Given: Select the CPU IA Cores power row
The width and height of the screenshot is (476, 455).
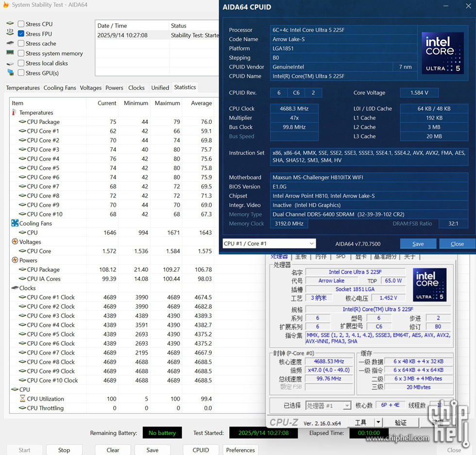Looking at the screenshot, I should (x=112, y=279).
